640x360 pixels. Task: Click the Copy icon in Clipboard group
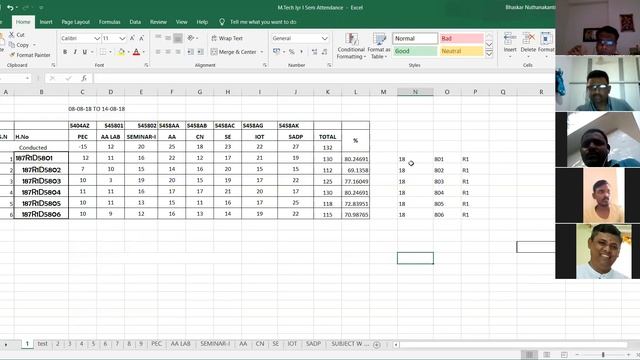(12, 45)
